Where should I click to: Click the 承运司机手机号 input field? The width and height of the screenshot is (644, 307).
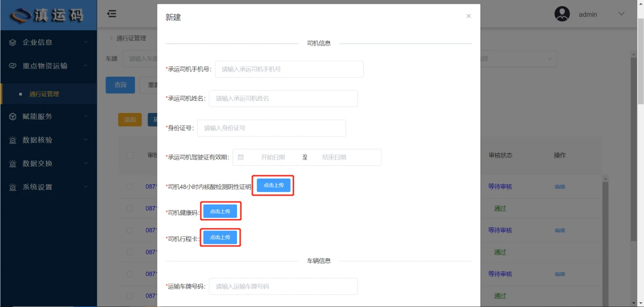(289, 69)
